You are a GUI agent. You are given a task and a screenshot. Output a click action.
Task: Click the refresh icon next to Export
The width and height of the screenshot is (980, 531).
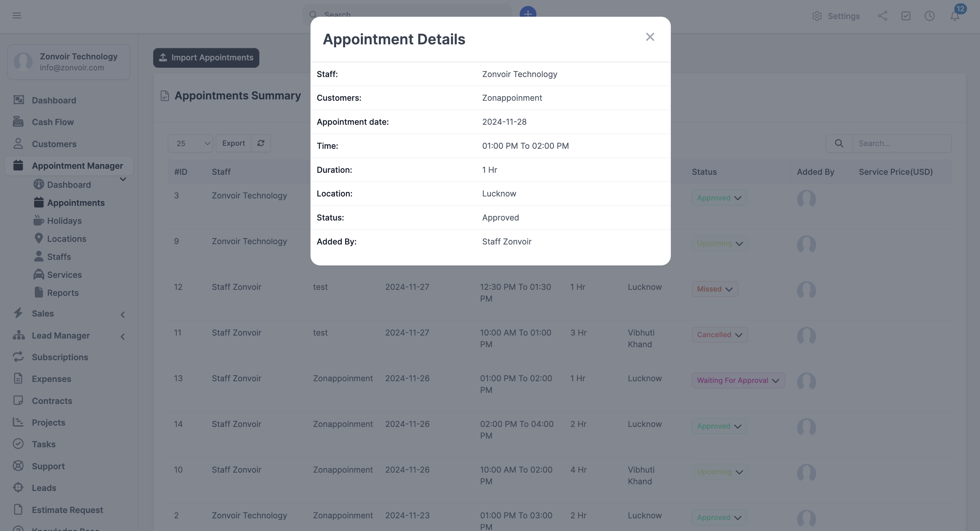click(261, 143)
